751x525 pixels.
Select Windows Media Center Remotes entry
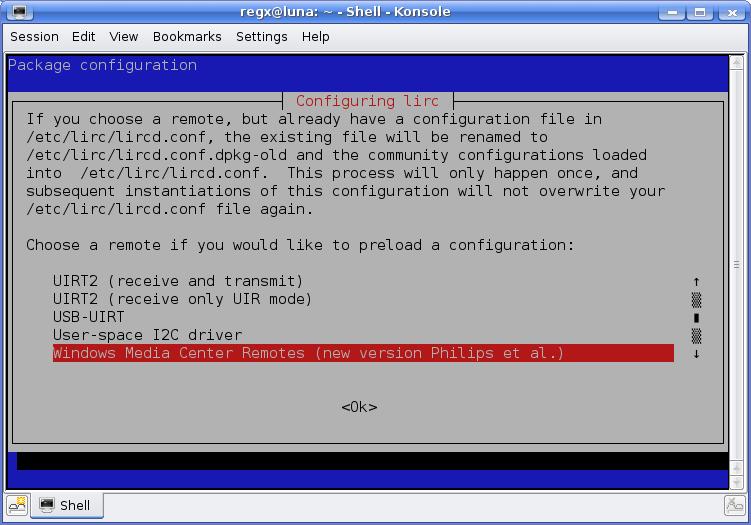363,353
